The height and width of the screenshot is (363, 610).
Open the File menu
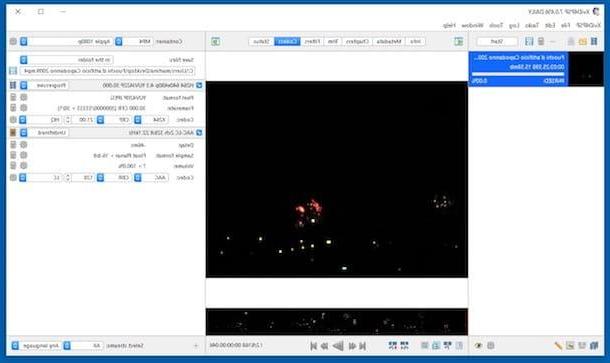565,25
